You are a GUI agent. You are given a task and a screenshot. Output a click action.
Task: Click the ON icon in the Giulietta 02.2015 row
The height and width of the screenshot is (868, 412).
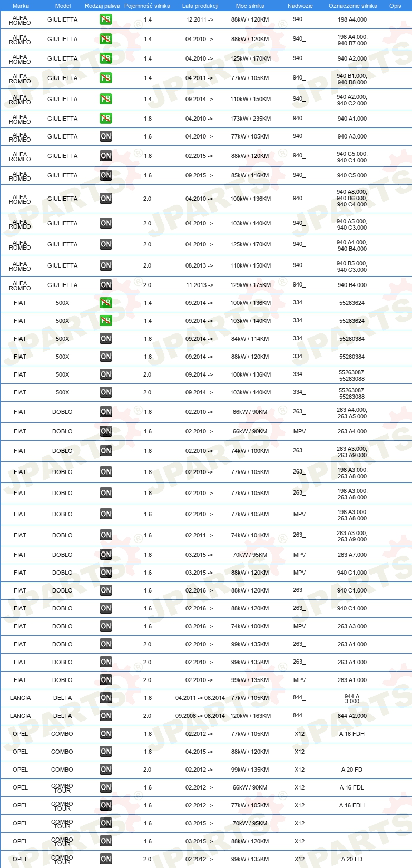pos(106,156)
